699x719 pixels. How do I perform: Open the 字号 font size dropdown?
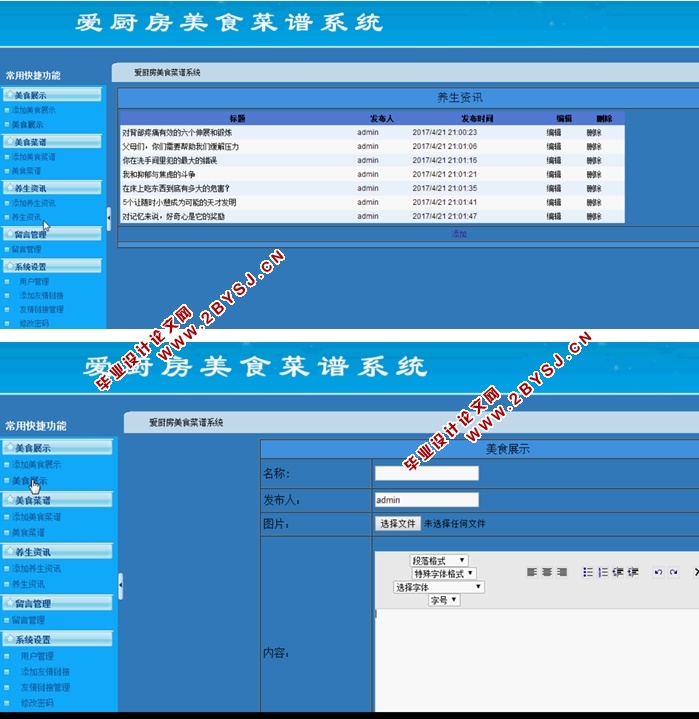pos(444,600)
